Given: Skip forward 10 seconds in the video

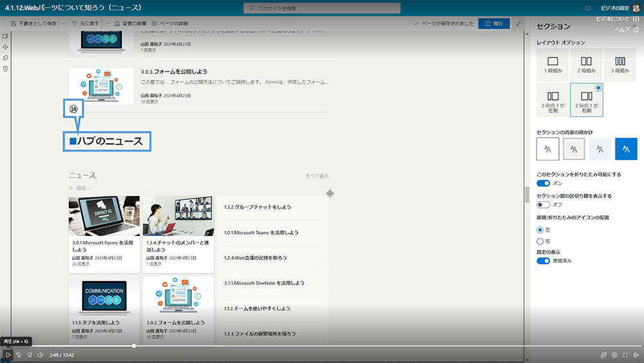Looking at the screenshot, I should [x=30, y=355].
